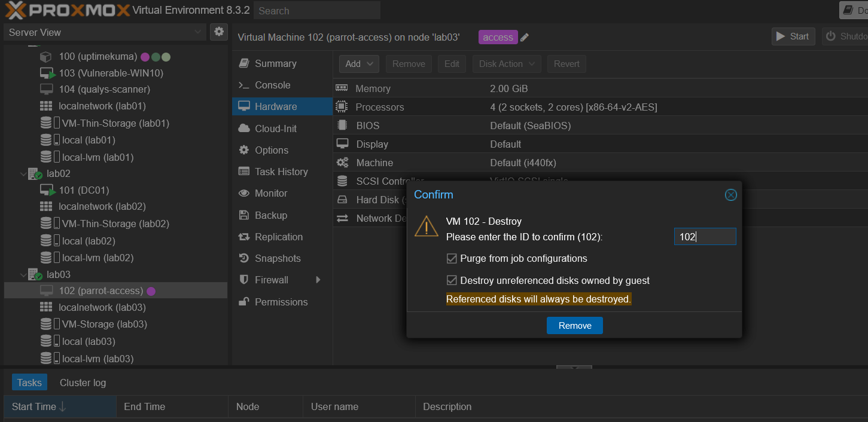The image size is (868, 422).
Task: Click the Revert button
Action: point(567,64)
